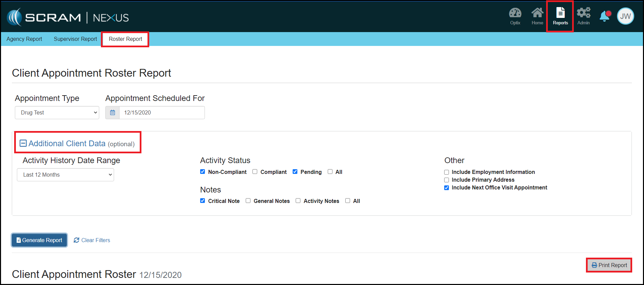
Task: Click the SCRAM Nexus logo
Action: point(68,17)
